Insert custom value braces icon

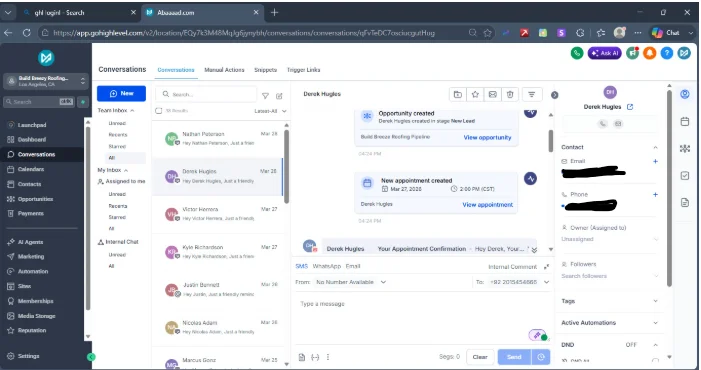tap(315, 357)
